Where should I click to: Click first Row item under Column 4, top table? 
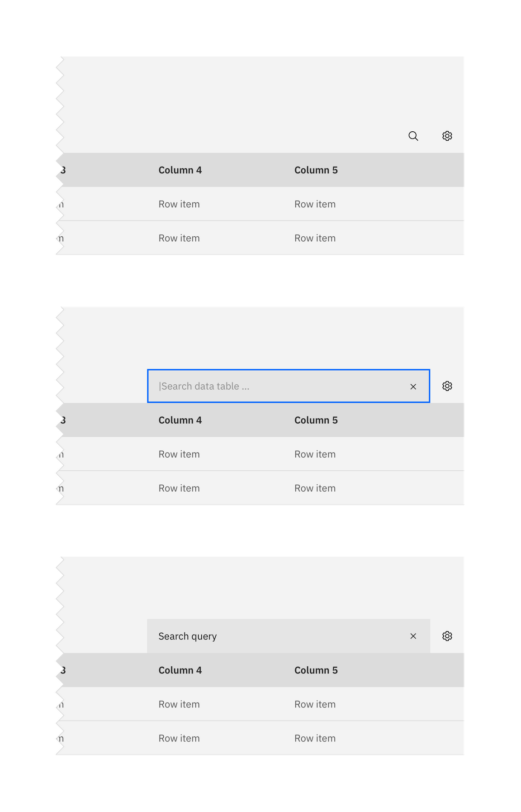tap(179, 204)
